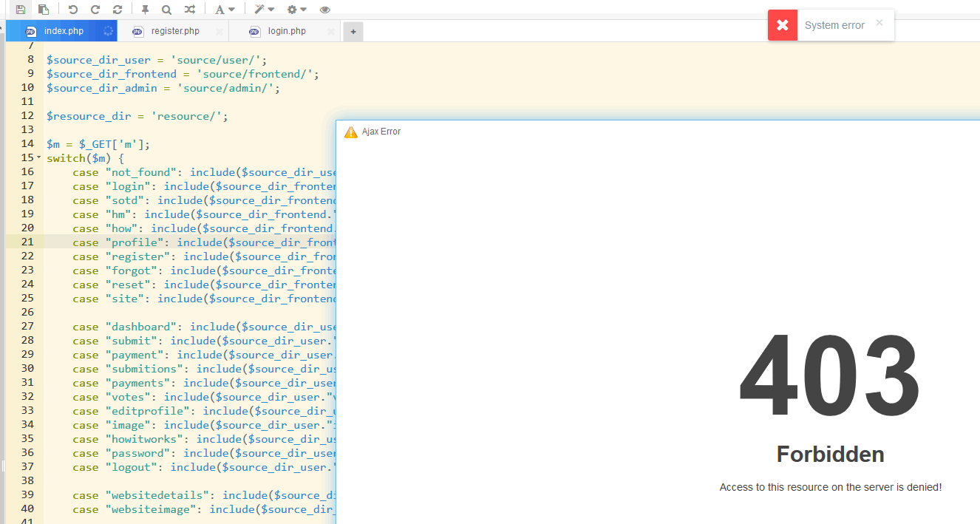This screenshot has width=980, height=524.
Task: Click the Redo icon in the toolbar
Action: pyautogui.click(x=95, y=10)
